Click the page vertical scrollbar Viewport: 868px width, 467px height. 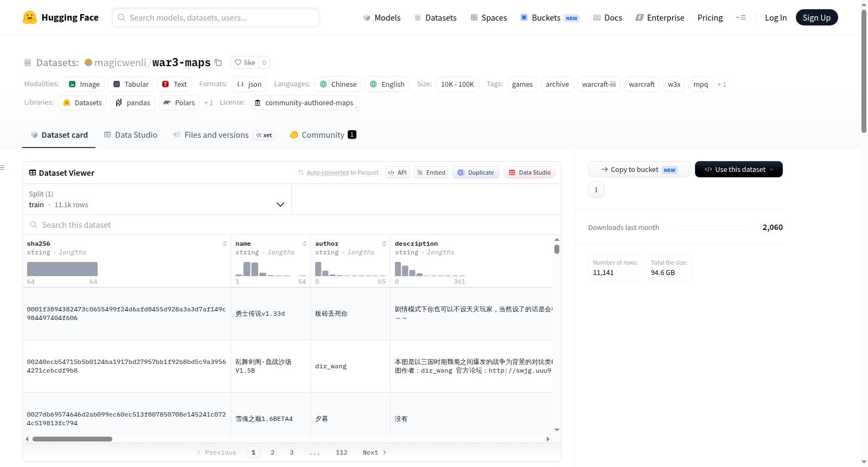(864, 71)
